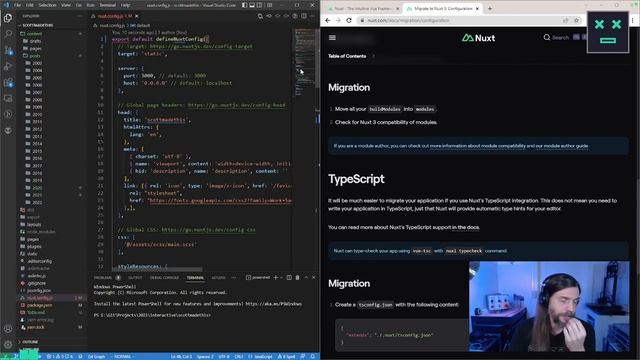Open Run and Debug view
The width and height of the screenshot is (640, 360).
[x=8, y=66]
